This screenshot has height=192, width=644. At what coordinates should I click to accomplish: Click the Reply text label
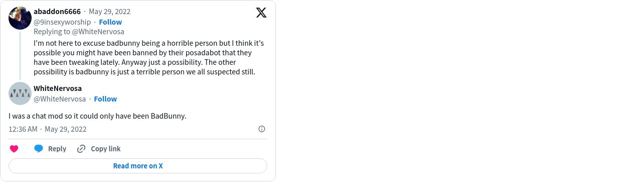pyautogui.click(x=57, y=149)
